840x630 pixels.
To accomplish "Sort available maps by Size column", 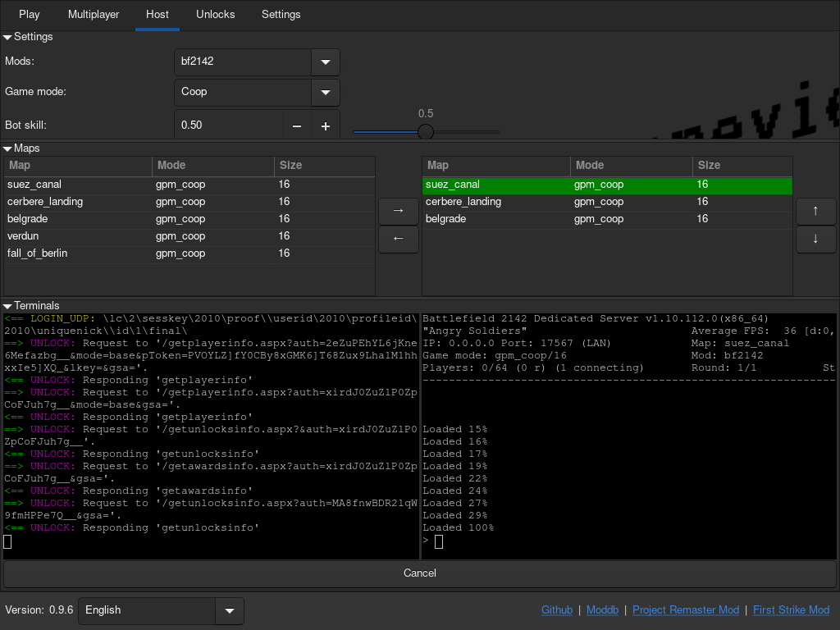I will [x=325, y=166].
